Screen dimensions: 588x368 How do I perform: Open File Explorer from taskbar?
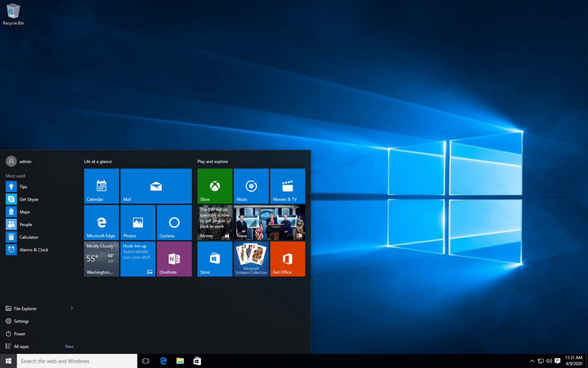(180, 361)
